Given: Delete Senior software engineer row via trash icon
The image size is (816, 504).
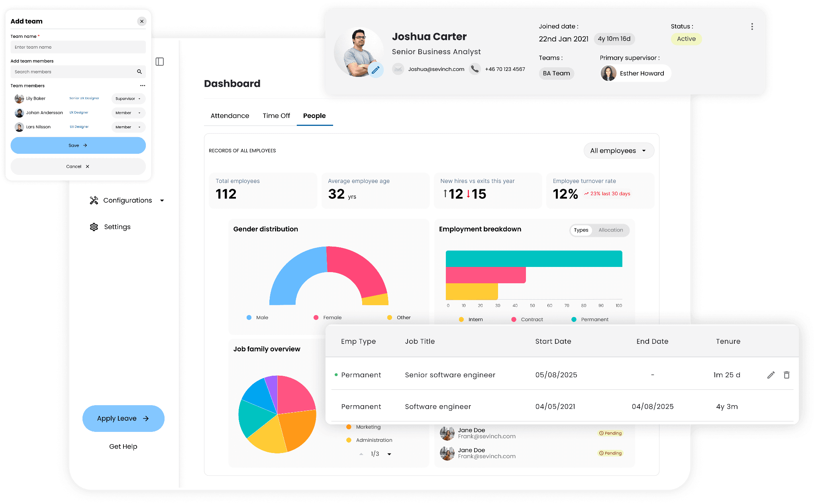Looking at the screenshot, I should click(x=787, y=375).
